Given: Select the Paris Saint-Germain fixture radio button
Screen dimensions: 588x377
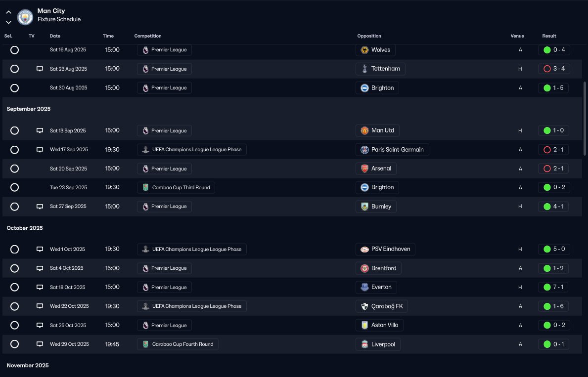Looking at the screenshot, I should 15,150.
